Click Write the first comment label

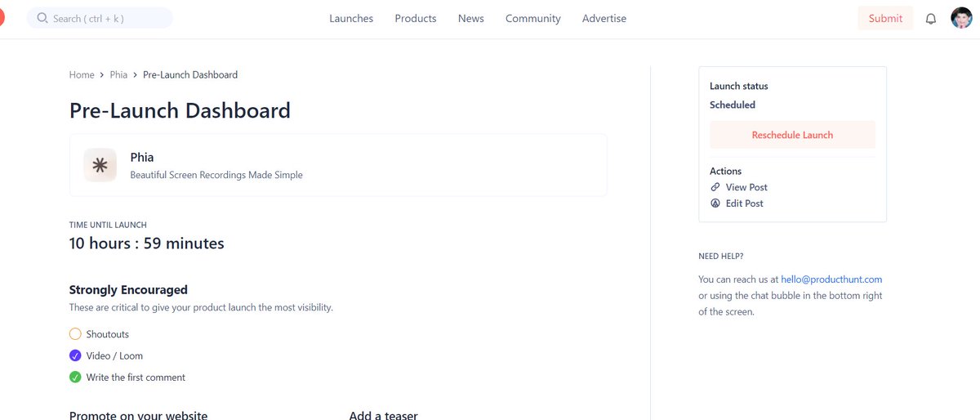pos(136,378)
